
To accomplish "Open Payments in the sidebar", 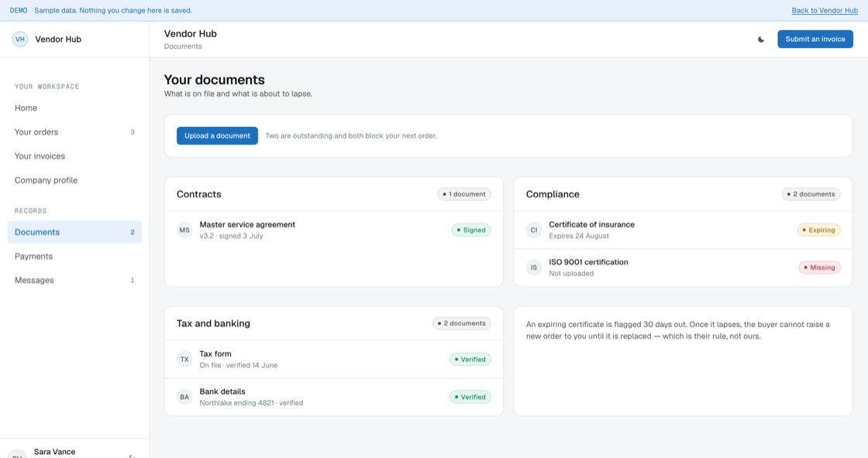I will 74,257.
